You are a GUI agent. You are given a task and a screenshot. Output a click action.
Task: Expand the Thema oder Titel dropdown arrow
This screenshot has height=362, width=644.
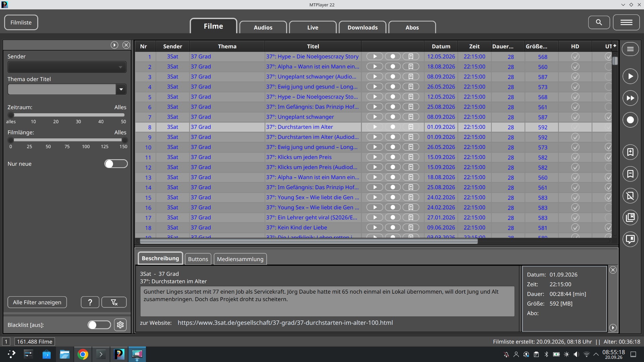pos(121,89)
